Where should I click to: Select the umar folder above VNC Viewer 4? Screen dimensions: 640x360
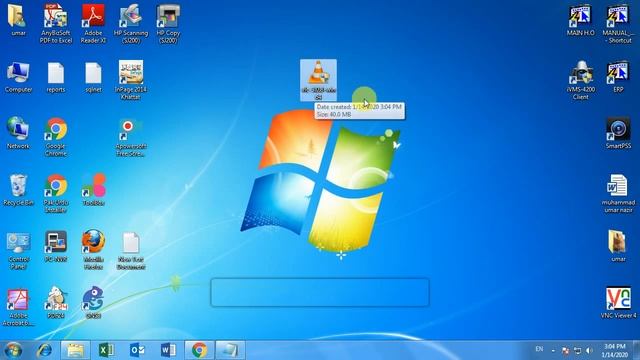pyautogui.click(x=618, y=246)
